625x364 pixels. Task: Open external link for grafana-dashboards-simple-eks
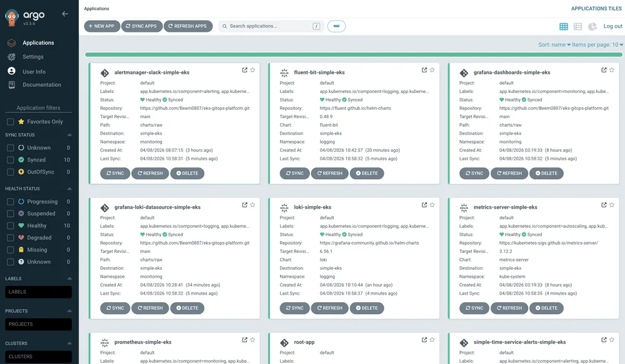pyautogui.click(x=604, y=70)
